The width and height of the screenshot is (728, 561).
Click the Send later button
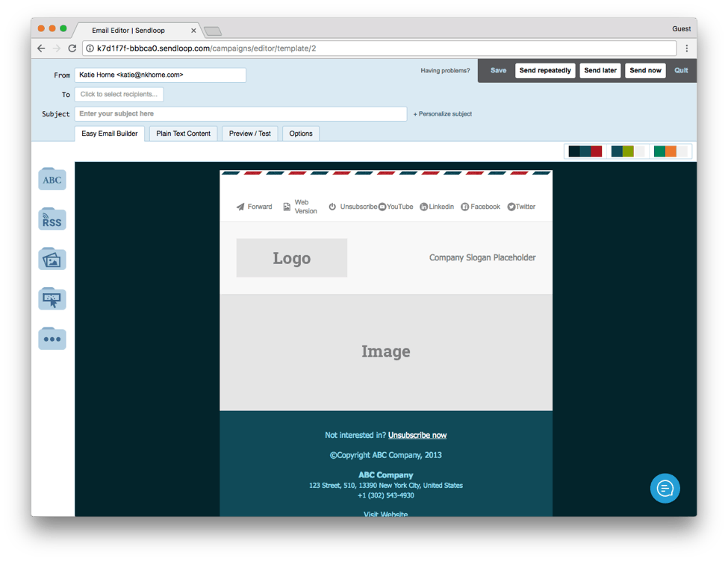coord(600,71)
